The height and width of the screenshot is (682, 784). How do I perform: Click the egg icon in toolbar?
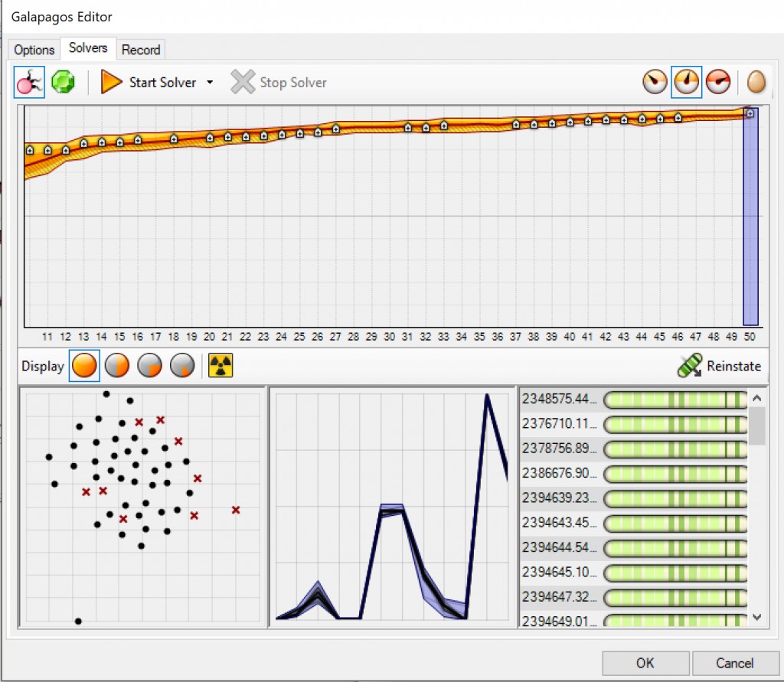(756, 82)
